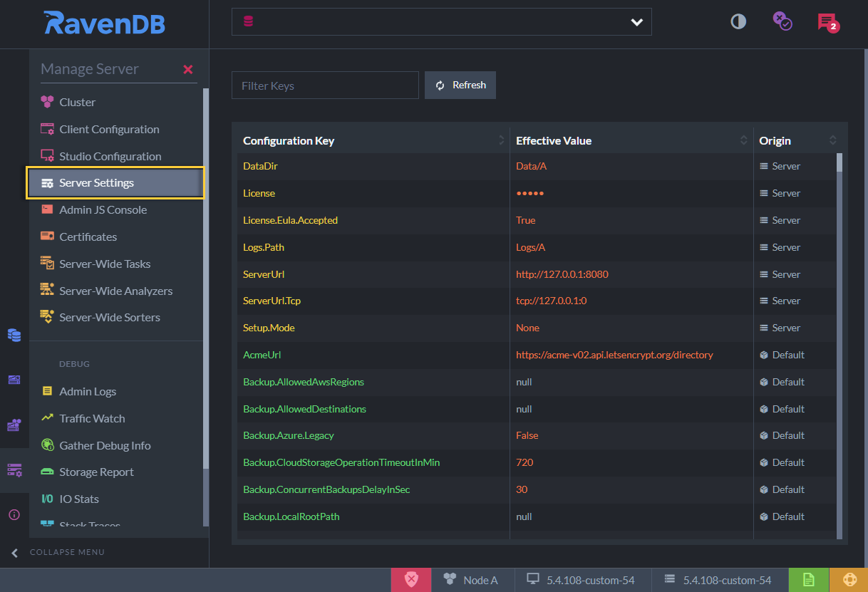Image resolution: width=868 pixels, height=592 pixels.
Task: Click the settings table vertical scrollbar
Action: coord(839,346)
